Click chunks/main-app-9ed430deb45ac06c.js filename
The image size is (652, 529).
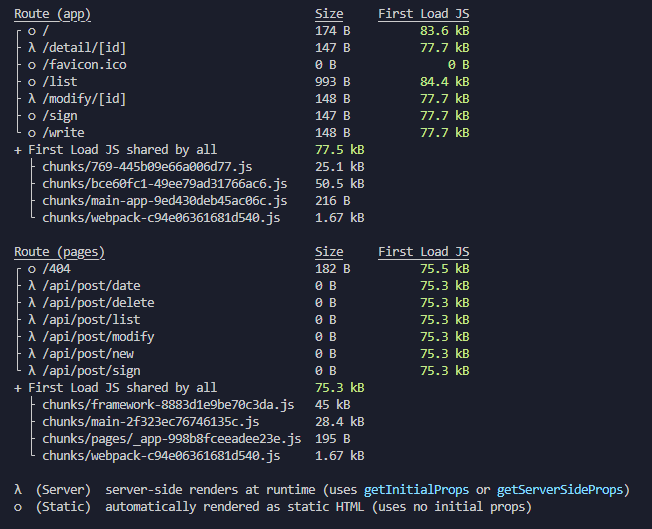[165, 201]
